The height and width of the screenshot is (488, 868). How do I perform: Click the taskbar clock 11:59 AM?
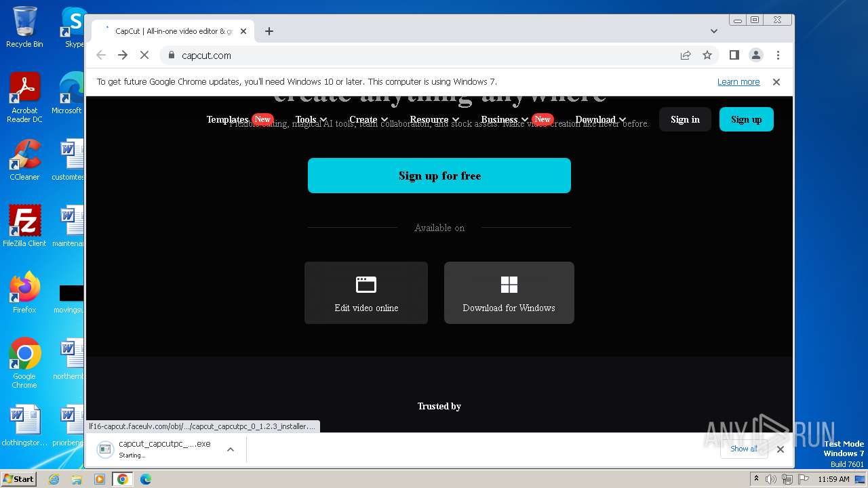(x=833, y=479)
